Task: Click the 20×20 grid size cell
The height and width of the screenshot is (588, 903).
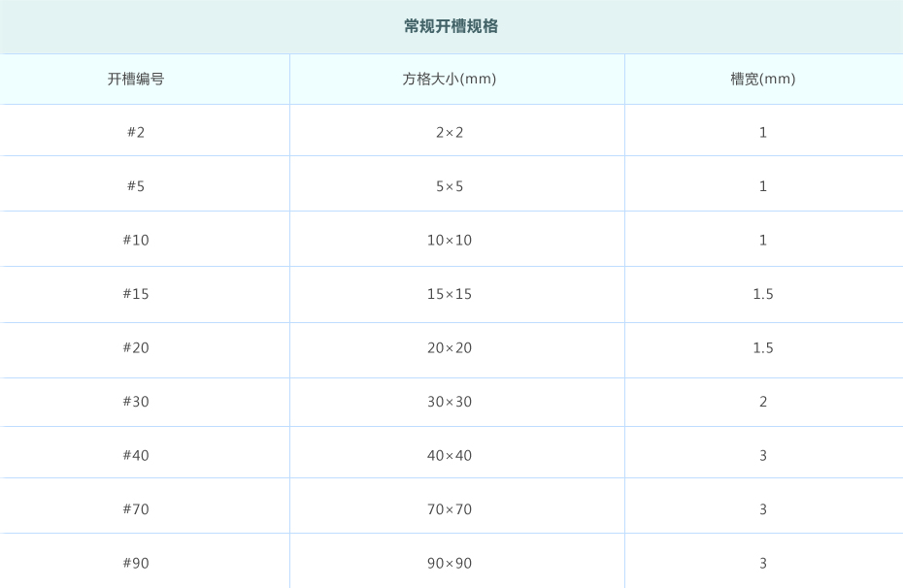Action: (x=450, y=347)
